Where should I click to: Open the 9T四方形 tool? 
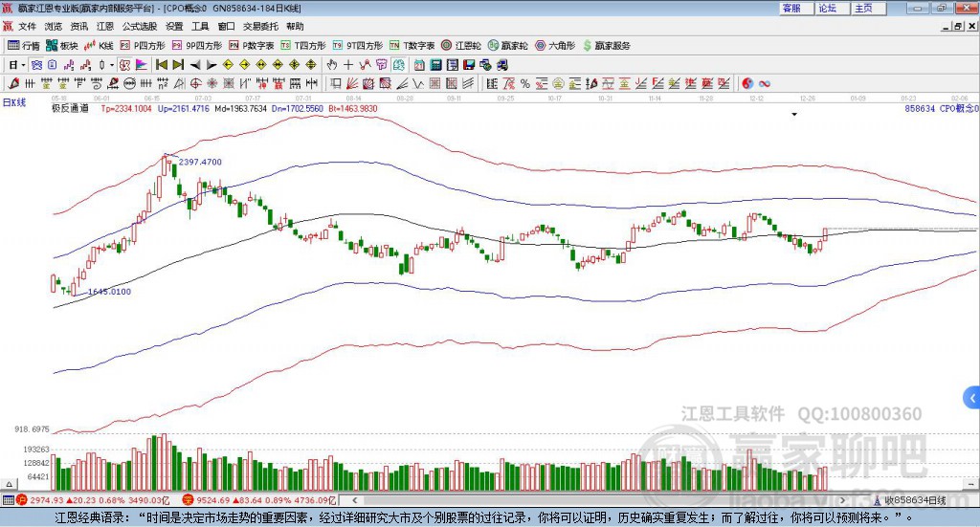click(358, 46)
